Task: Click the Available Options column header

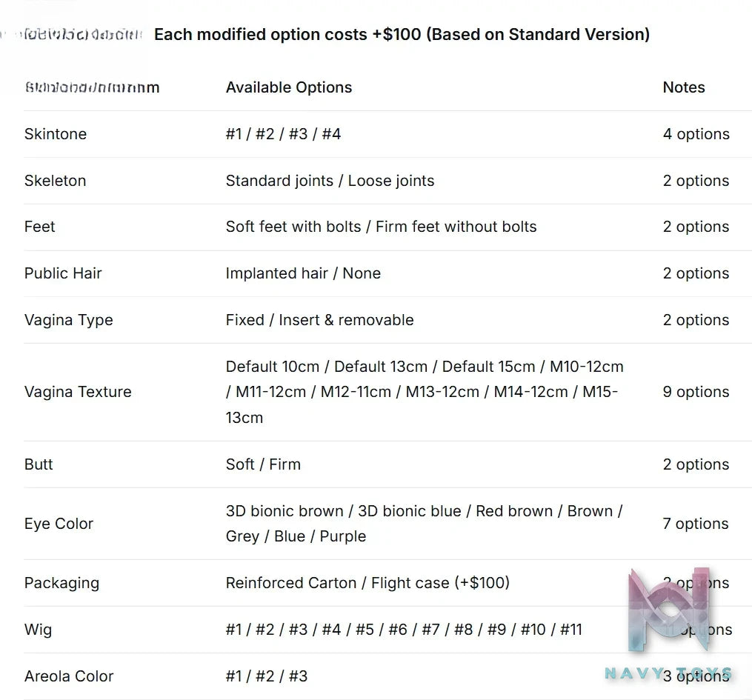Action: pos(289,87)
